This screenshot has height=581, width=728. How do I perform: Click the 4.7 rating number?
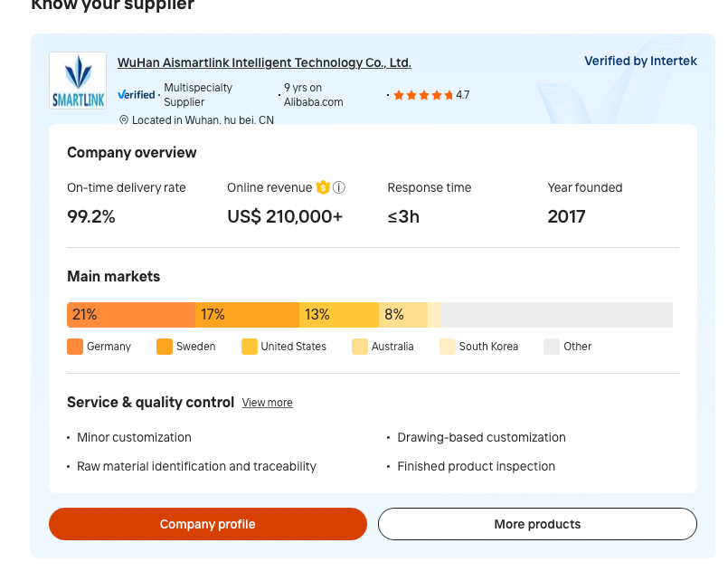[463, 95]
